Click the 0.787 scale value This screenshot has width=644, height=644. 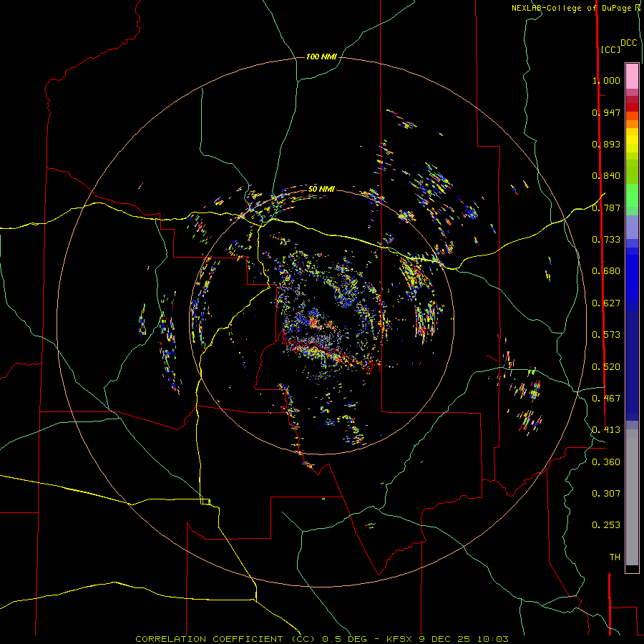[606, 208]
